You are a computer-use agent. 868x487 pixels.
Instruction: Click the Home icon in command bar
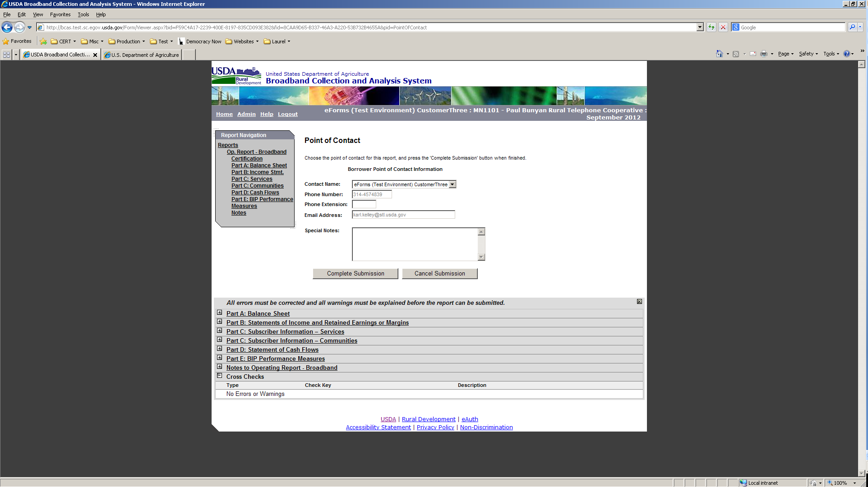719,54
